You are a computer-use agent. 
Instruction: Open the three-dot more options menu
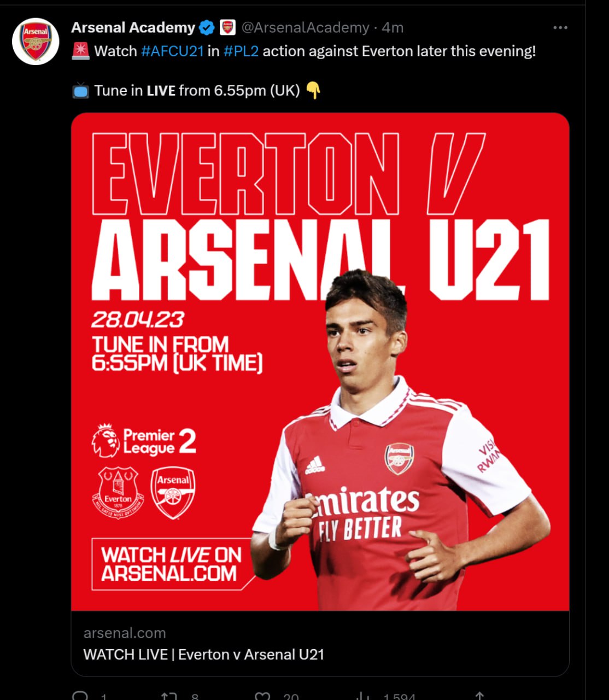click(x=560, y=27)
